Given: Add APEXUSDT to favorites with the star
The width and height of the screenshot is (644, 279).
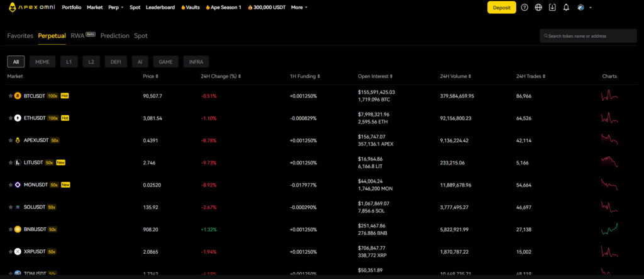Looking at the screenshot, I should click(x=10, y=140).
